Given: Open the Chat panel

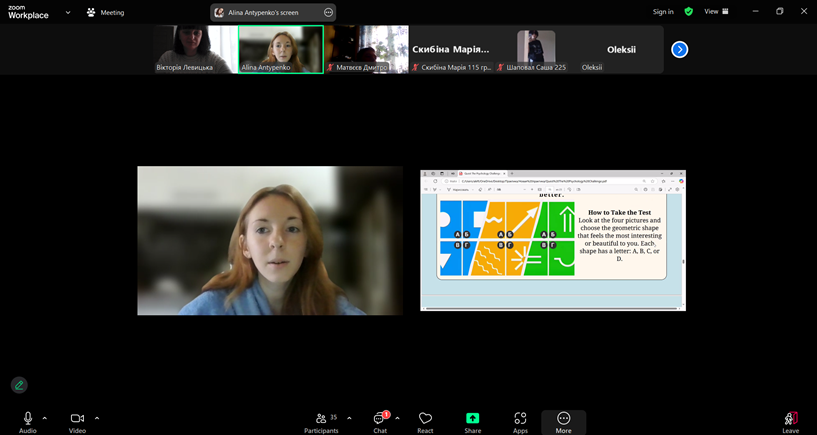Looking at the screenshot, I should click(380, 422).
